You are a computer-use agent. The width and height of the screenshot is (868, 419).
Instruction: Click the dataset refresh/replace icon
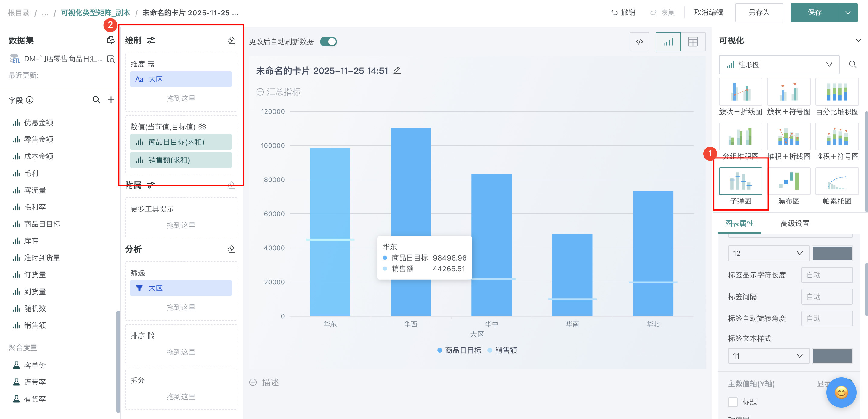(110, 40)
